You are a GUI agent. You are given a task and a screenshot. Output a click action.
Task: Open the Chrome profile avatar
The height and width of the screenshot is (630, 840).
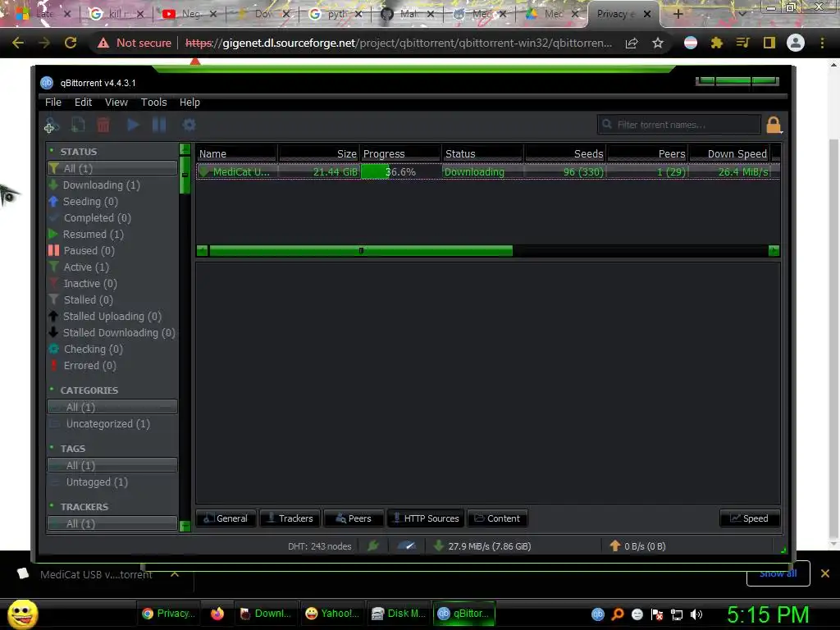tap(796, 43)
